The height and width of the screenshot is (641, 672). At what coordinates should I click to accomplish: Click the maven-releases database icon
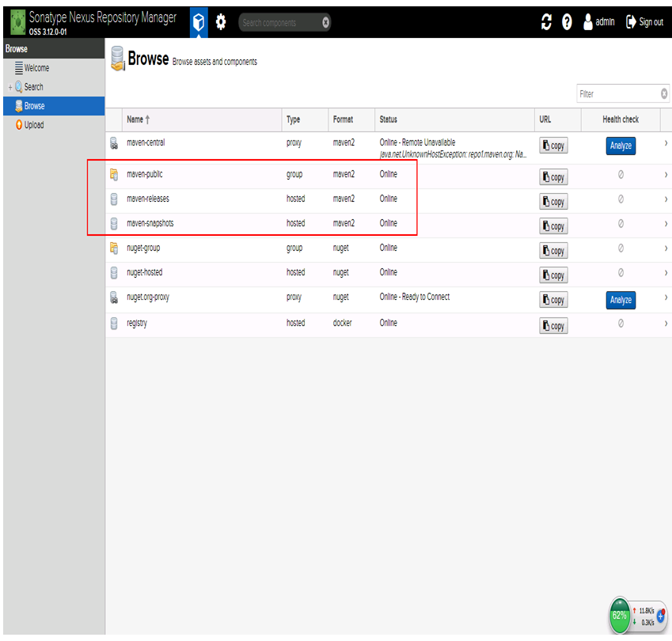pos(114,199)
